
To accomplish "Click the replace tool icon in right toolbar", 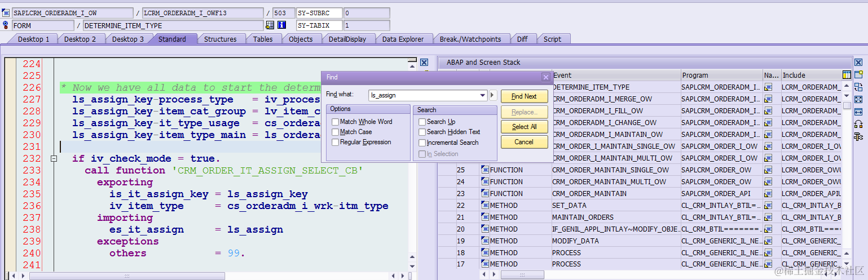I will [x=858, y=87].
